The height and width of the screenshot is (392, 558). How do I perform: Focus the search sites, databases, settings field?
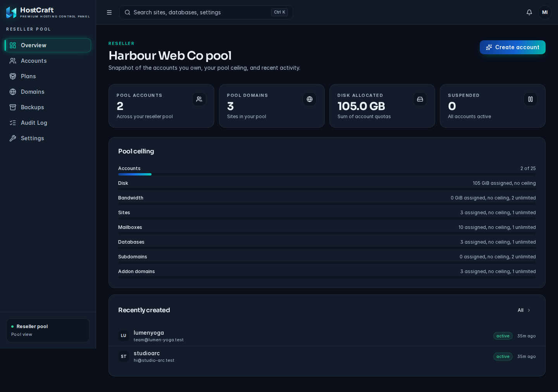(206, 12)
